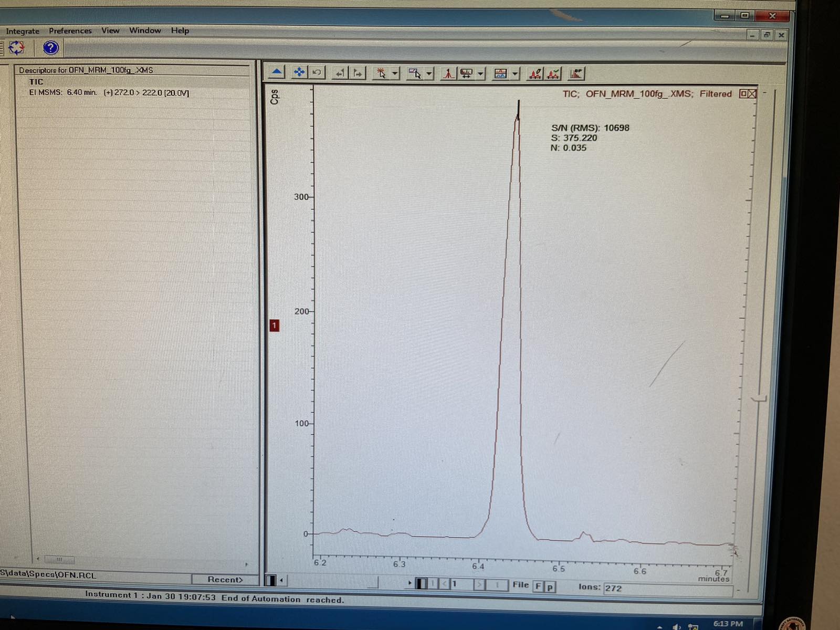Open the Preferences menu
840x630 pixels.
pyautogui.click(x=70, y=30)
